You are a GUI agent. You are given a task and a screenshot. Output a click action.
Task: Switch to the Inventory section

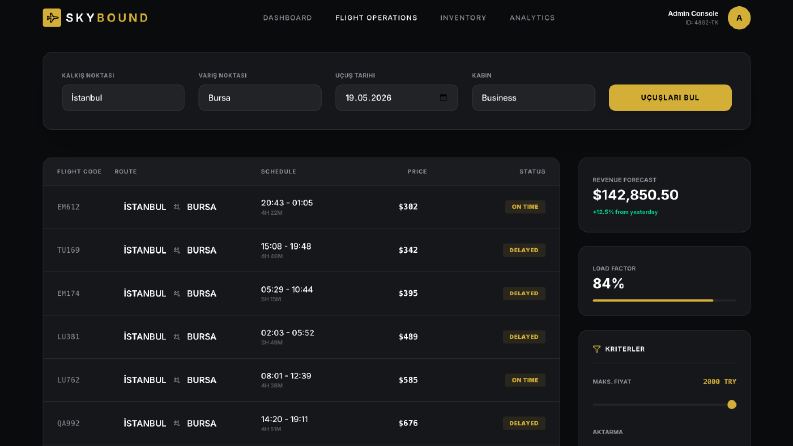(x=463, y=18)
